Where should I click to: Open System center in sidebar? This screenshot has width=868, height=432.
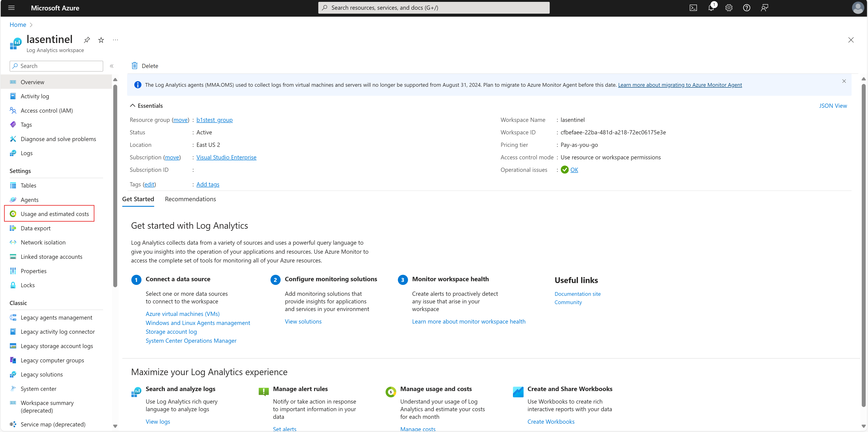(38, 389)
